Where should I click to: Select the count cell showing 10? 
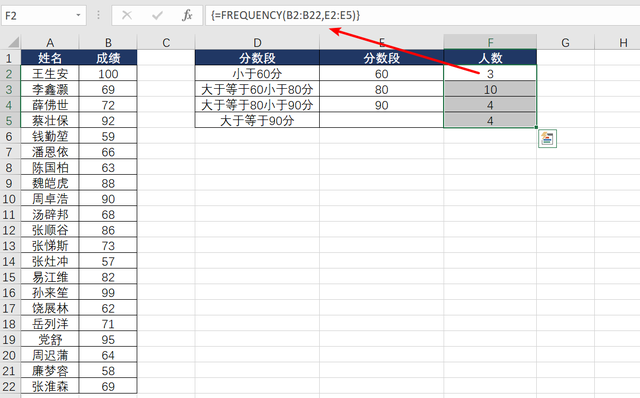[490, 89]
